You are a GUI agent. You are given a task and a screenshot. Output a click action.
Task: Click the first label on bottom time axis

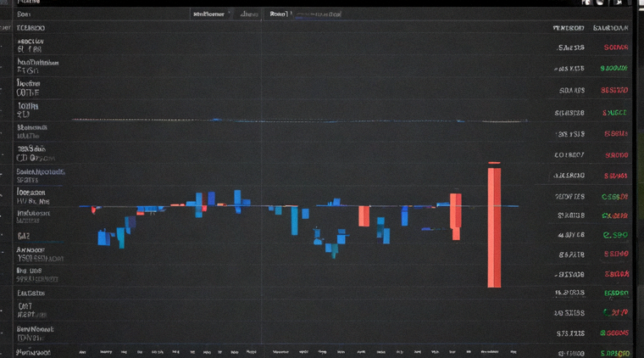click(82, 352)
